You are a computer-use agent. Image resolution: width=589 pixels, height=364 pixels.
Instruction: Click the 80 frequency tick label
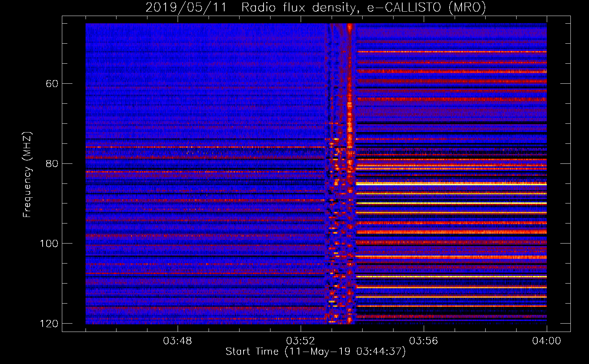coord(52,163)
